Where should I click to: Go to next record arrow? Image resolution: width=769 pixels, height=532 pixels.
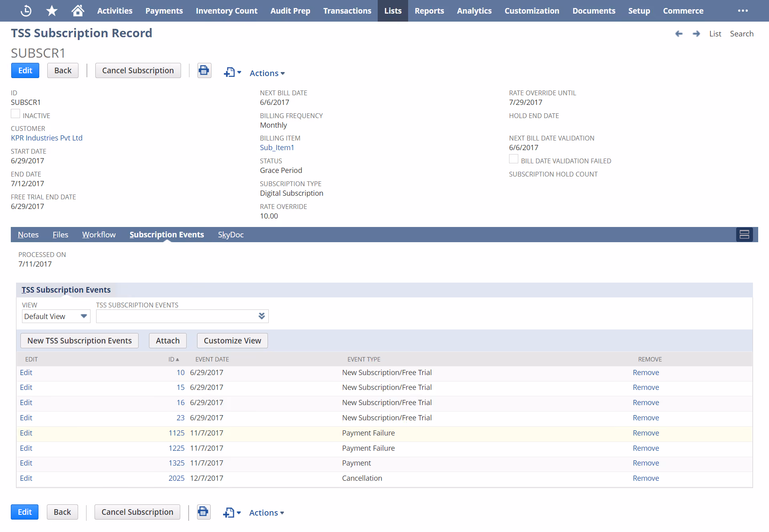697,34
